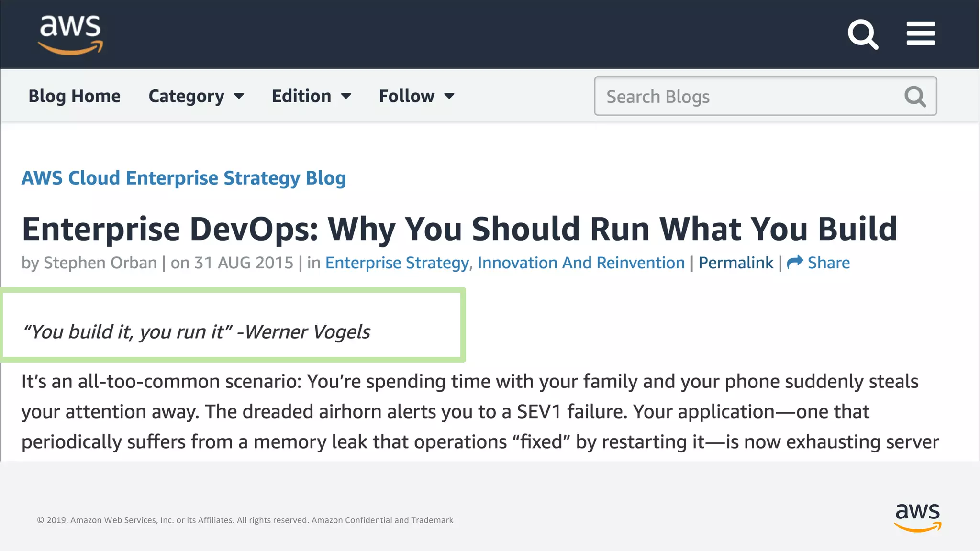The height and width of the screenshot is (551, 980).
Task: Go to Blog Home
Action: [74, 96]
